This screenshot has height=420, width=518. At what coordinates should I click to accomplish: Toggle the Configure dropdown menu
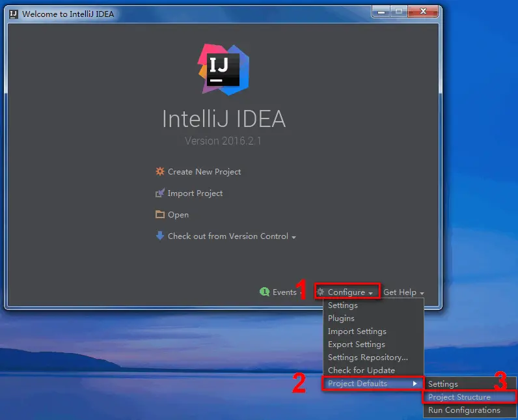coord(346,292)
